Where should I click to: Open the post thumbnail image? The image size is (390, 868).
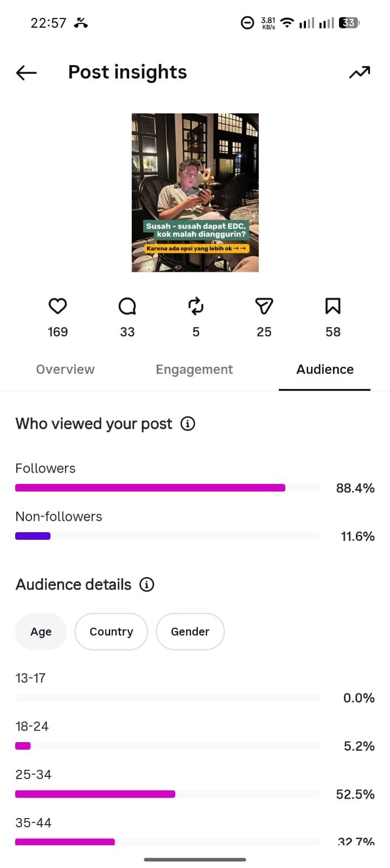[195, 193]
